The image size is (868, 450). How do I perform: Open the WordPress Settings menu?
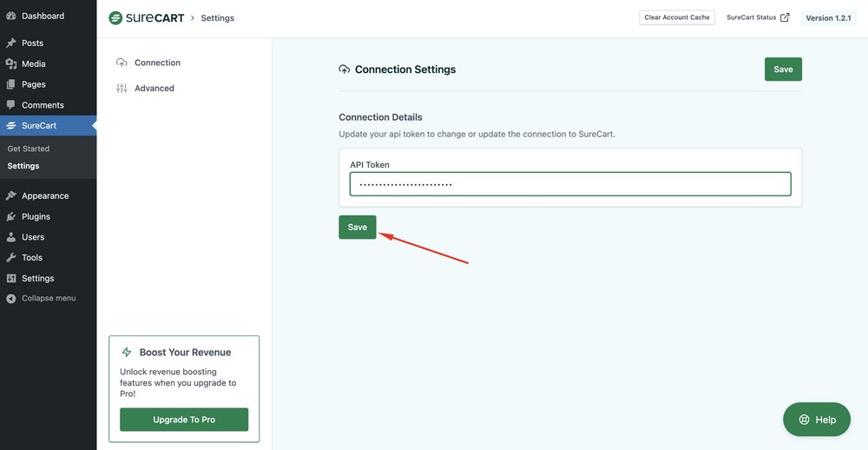[x=48, y=278]
